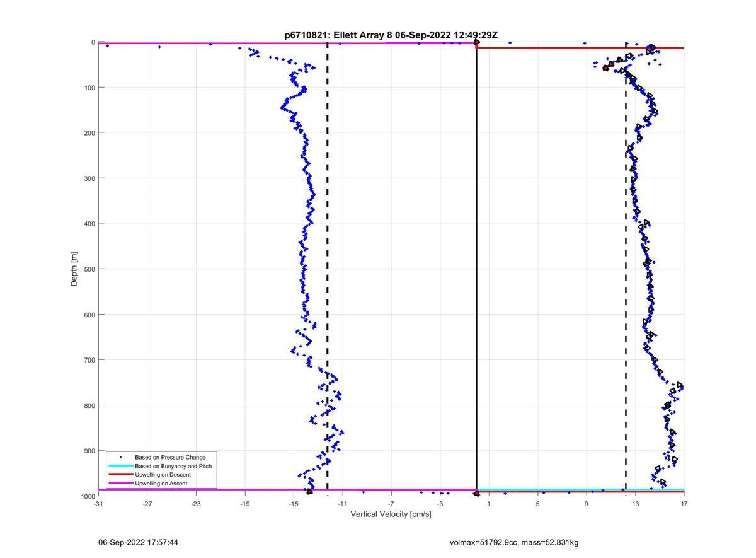Click x-axis tick label '-11'

pyautogui.click(x=342, y=504)
